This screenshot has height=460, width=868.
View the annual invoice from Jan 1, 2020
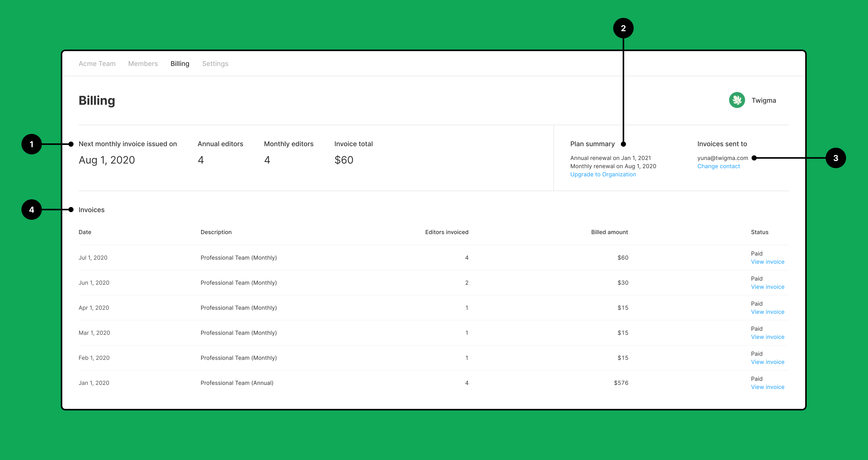click(x=768, y=387)
